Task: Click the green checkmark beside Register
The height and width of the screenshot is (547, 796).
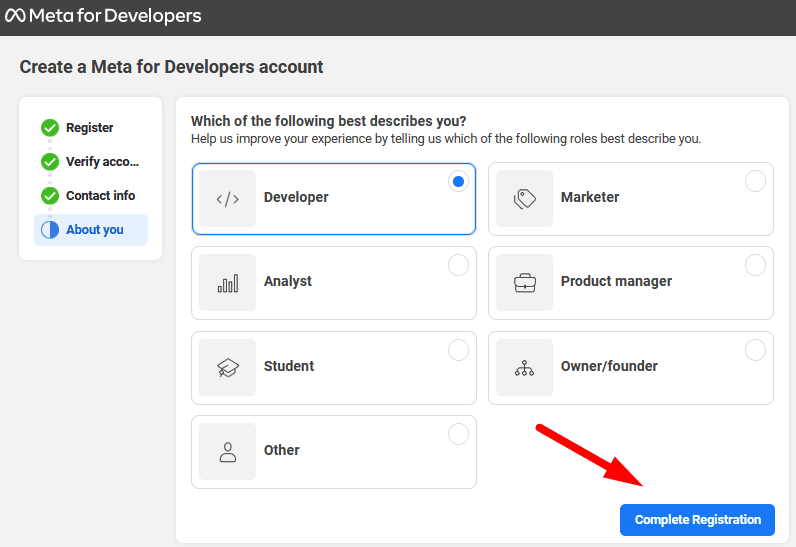Action: click(50, 128)
